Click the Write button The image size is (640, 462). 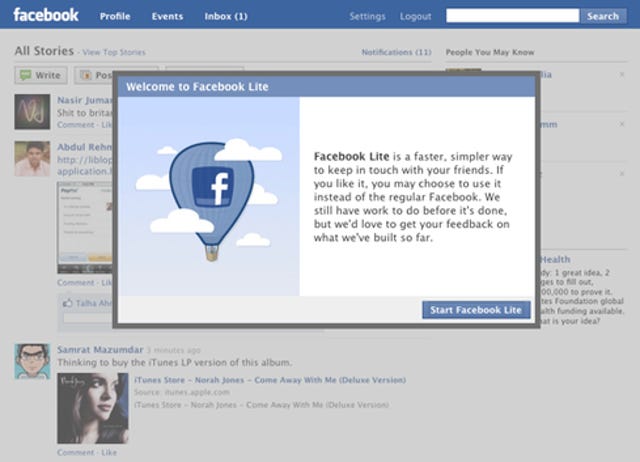coord(41,75)
